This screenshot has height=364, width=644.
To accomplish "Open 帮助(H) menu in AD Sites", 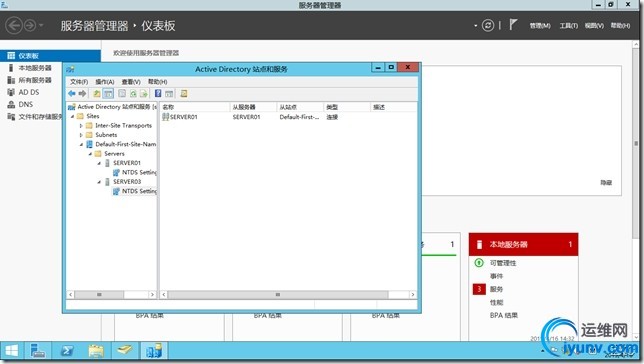I will pyautogui.click(x=157, y=82).
